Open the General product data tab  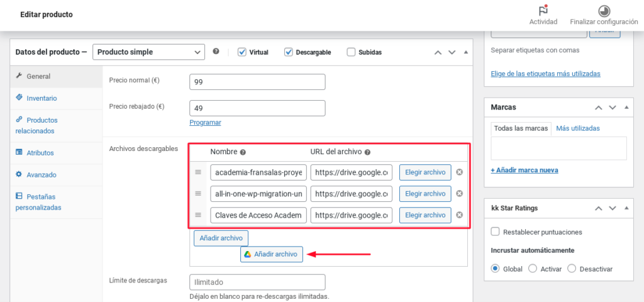coord(56,76)
